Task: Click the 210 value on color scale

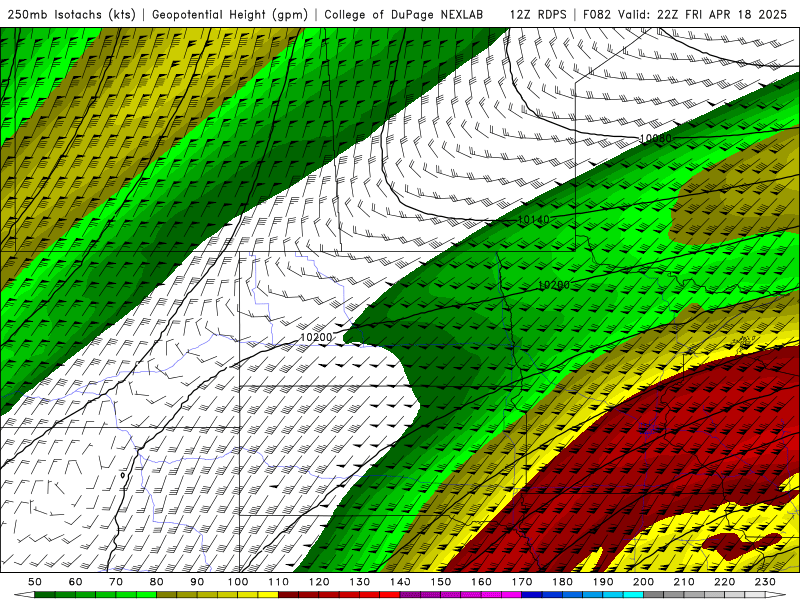Action: [x=685, y=582]
